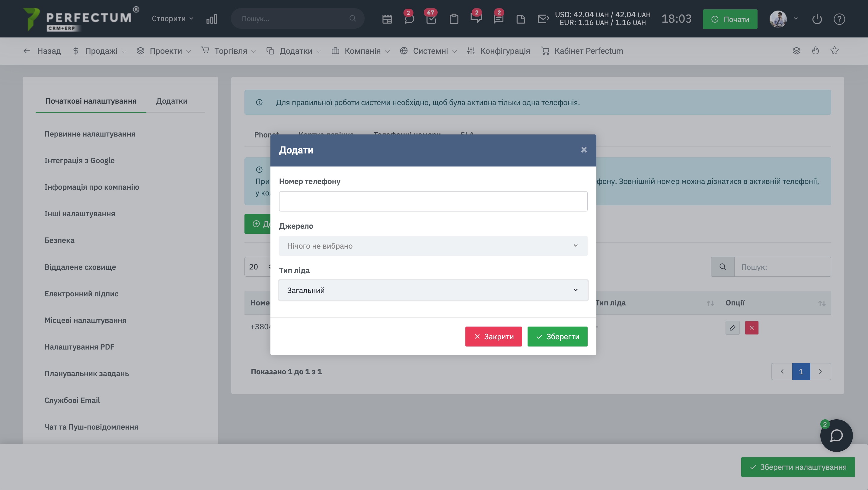
Task: Click the mail envelope icon in header
Action: coord(543,19)
